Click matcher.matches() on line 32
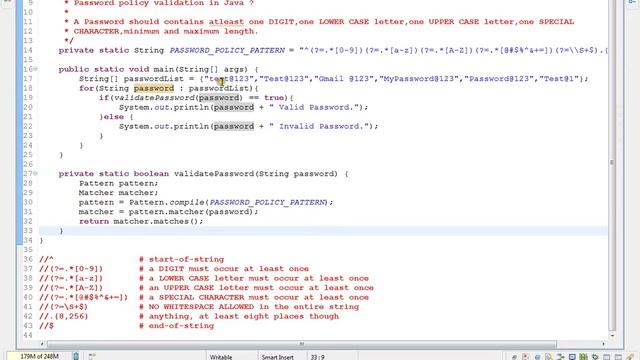640x360 pixels. coord(156,222)
